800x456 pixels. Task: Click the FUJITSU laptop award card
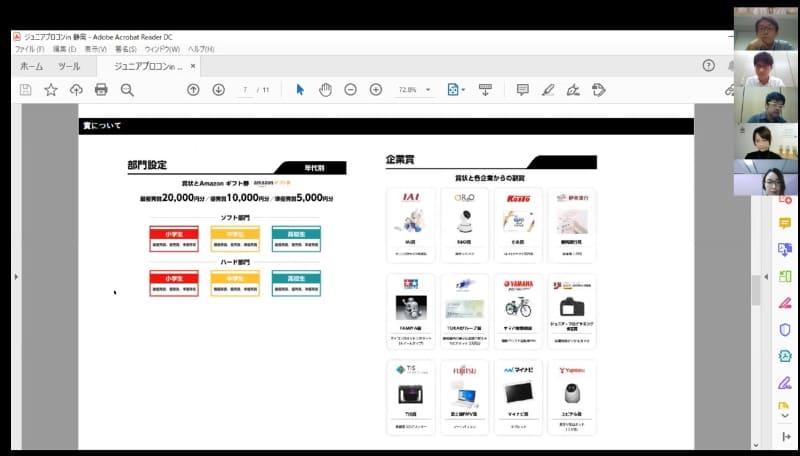pos(464,397)
